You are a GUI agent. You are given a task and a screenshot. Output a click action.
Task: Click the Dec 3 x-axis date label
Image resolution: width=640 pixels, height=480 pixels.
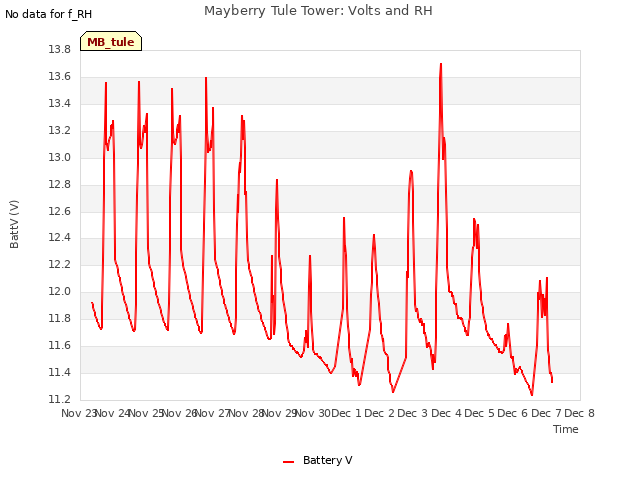pyautogui.click(x=413, y=413)
